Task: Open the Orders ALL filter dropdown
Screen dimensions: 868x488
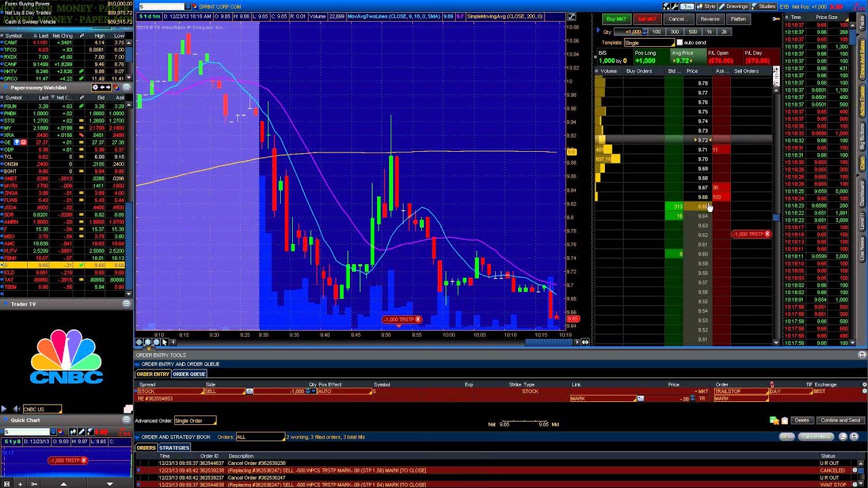Action: [x=260, y=437]
